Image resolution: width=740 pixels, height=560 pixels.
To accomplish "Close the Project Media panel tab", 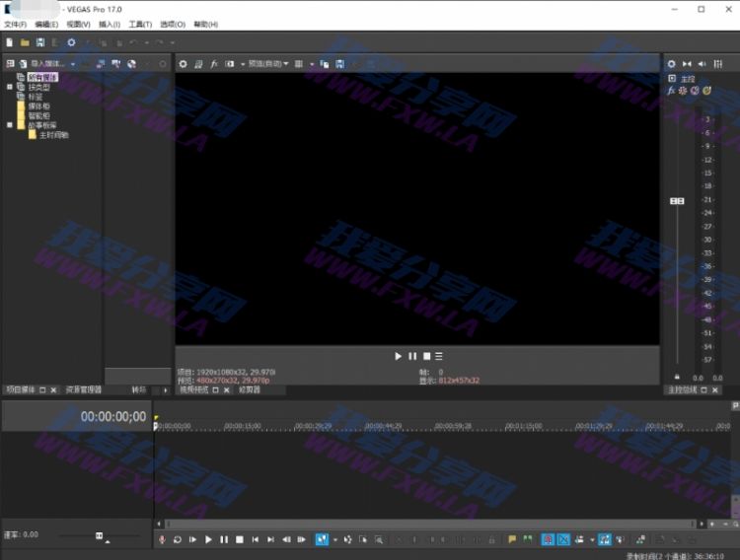I will (53, 390).
